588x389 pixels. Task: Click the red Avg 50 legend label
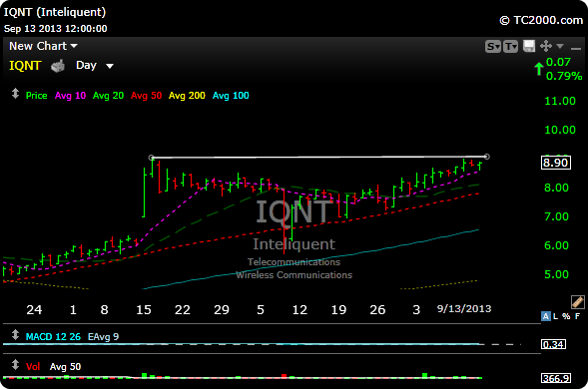click(146, 96)
